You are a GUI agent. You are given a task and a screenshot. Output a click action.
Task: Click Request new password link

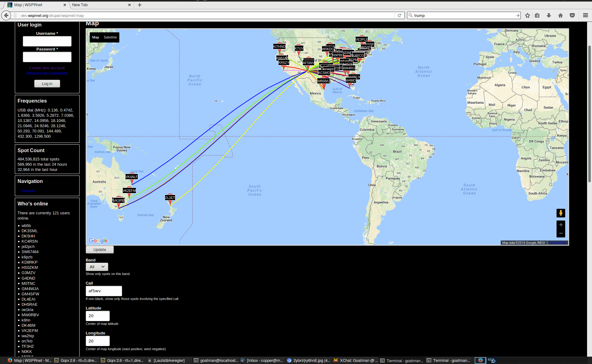click(47, 73)
